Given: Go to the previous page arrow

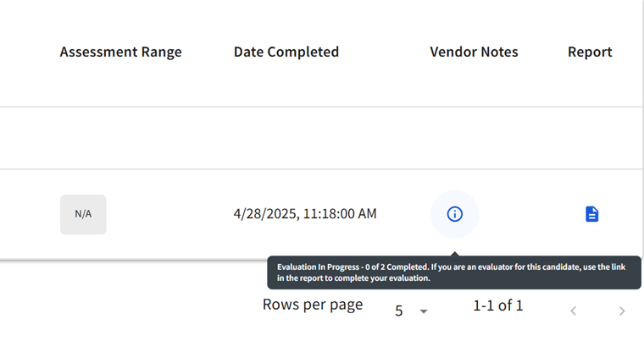Looking at the screenshot, I should tap(574, 311).
